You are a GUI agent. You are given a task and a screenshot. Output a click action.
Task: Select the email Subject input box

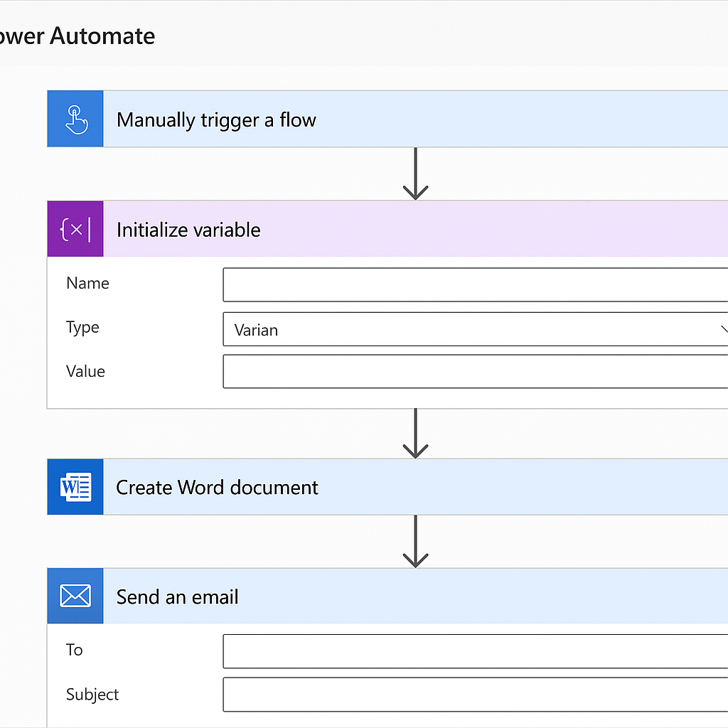[x=475, y=695]
